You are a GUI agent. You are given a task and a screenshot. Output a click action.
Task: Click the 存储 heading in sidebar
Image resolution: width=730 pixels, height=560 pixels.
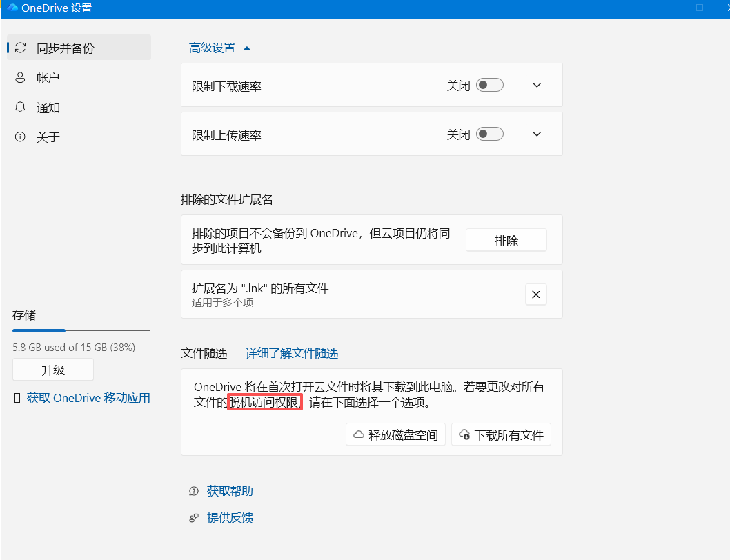(x=24, y=315)
